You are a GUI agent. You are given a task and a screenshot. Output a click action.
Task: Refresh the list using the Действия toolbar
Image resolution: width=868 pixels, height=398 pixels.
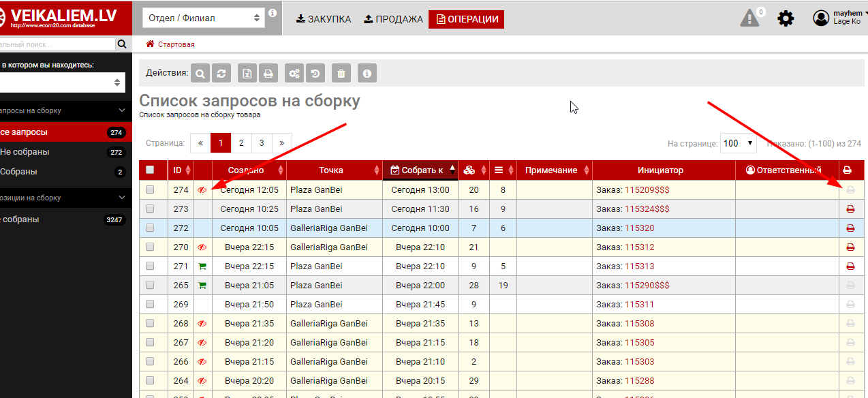click(x=220, y=73)
